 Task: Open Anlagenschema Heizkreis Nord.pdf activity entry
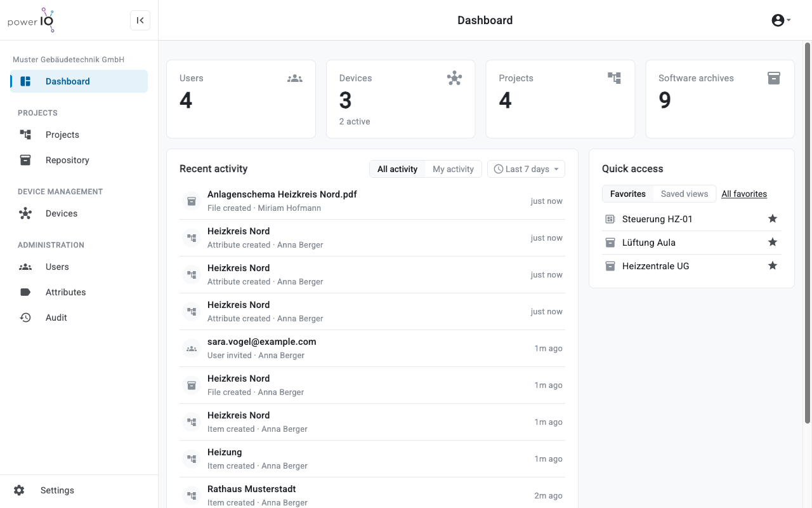[372, 201]
